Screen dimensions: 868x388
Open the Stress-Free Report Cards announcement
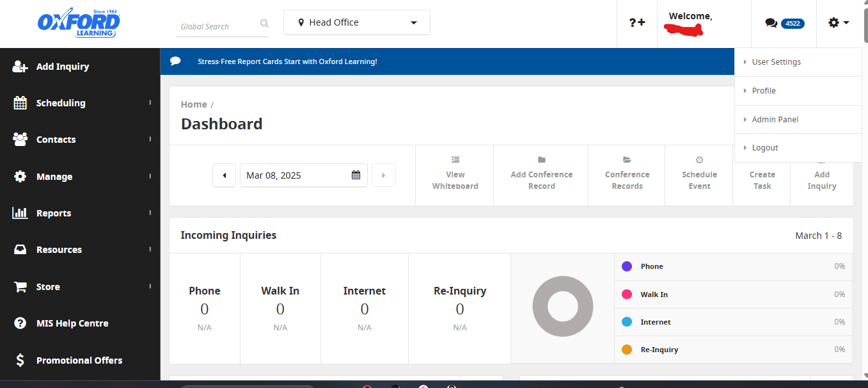point(287,61)
